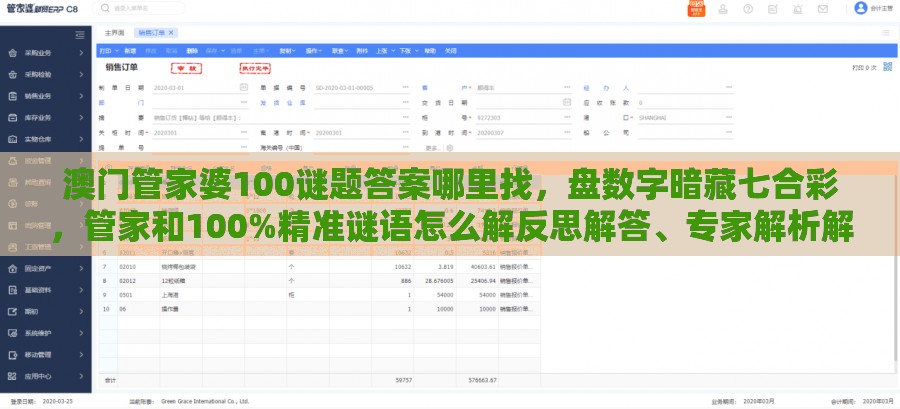
Task: Open the help question-mark icon
Action: 748,9
